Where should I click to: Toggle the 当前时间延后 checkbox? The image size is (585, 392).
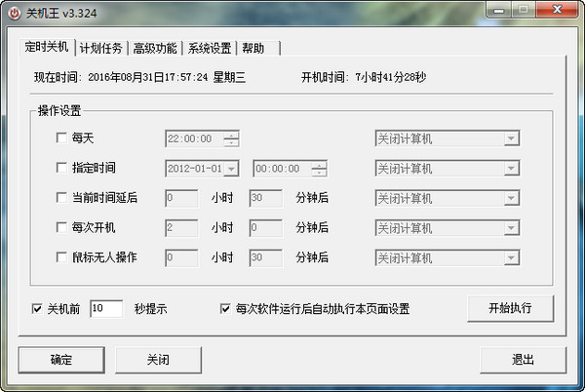pyautogui.click(x=63, y=198)
